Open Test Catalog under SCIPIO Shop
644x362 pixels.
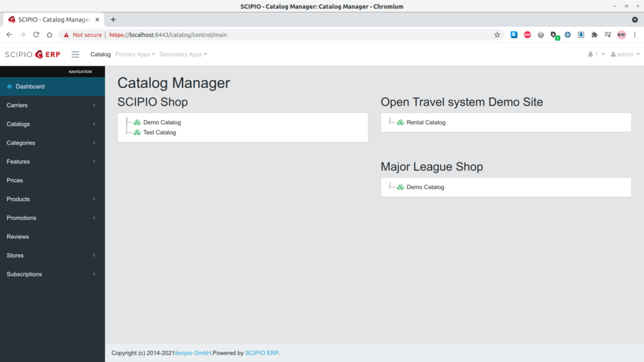click(159, 133)
